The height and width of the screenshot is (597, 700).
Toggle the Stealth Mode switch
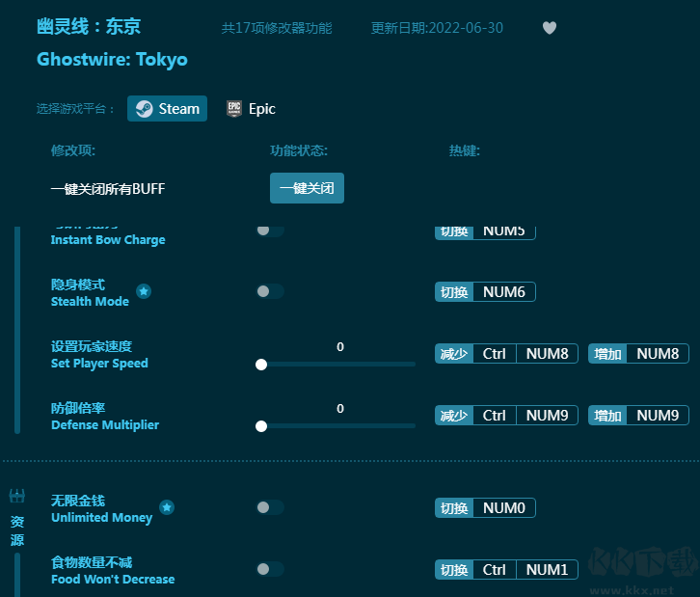point(270,291)
